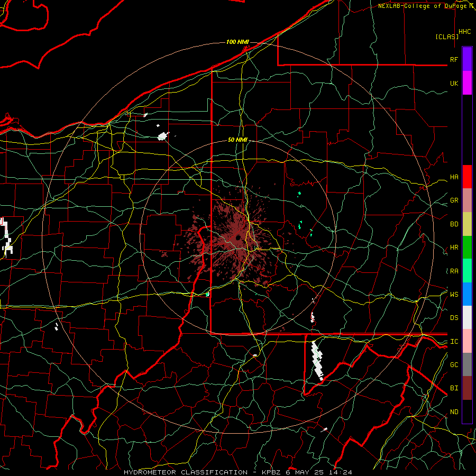This screenshot has width=476, height=476.
Task: Click the 'HYDROMETEOR CLASSIFICATION' title text
Action: [x=186, y=472]
